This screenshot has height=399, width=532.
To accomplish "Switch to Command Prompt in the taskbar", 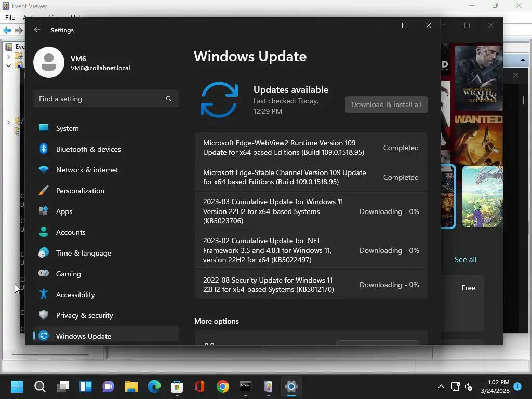I will (x=245, y=387).
